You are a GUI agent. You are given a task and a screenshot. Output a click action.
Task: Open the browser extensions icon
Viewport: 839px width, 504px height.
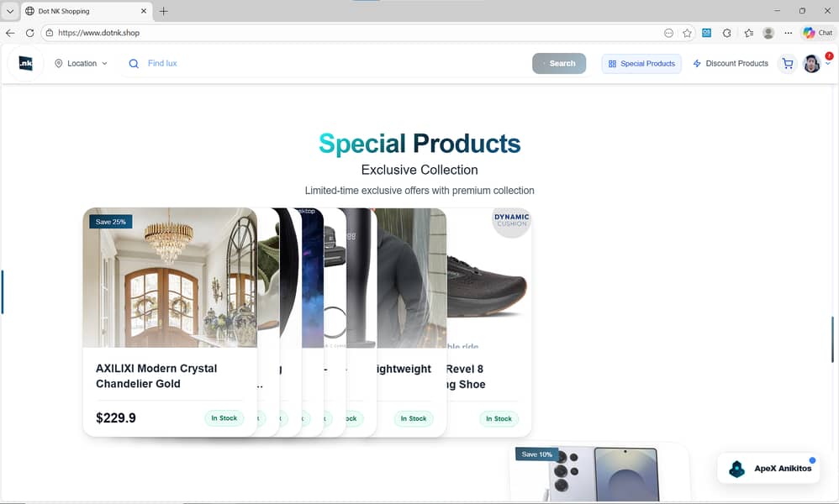726,33
